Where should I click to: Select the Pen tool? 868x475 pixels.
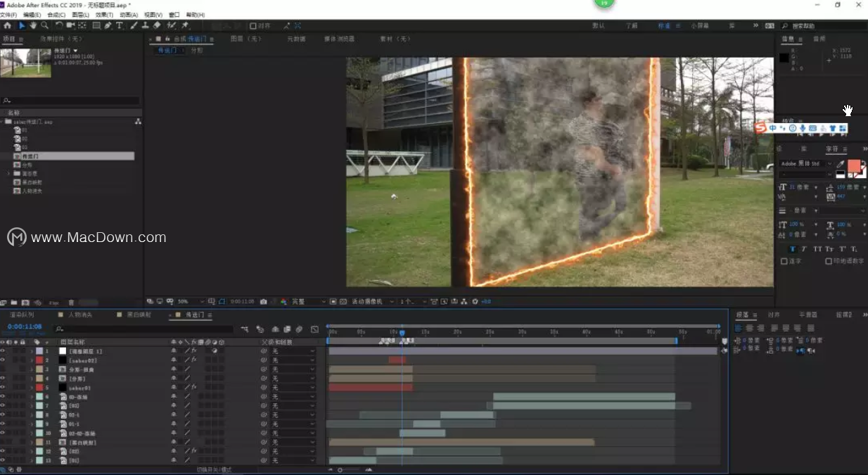[108, 26]
